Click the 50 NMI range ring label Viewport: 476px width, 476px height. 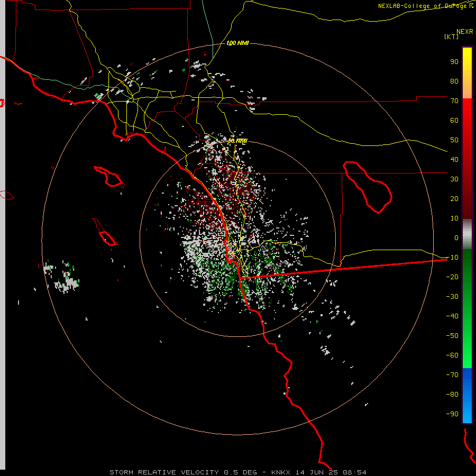tap(237, 141)
